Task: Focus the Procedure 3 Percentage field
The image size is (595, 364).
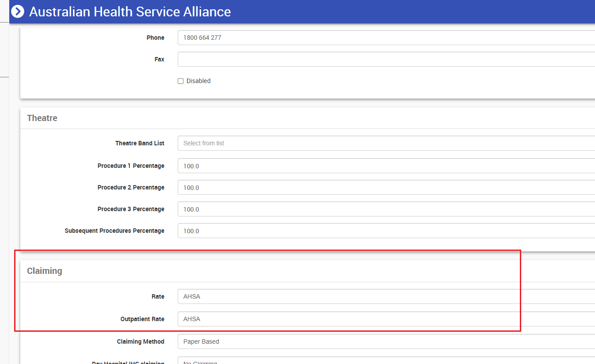Action: 386,209
